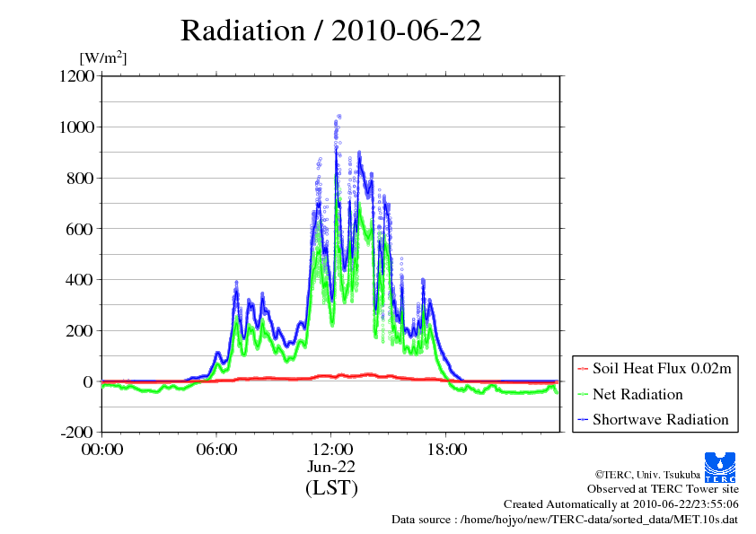Select the Soil Heat Flux 0.02m legend label

pyautogui.click(x=660, y=369)
